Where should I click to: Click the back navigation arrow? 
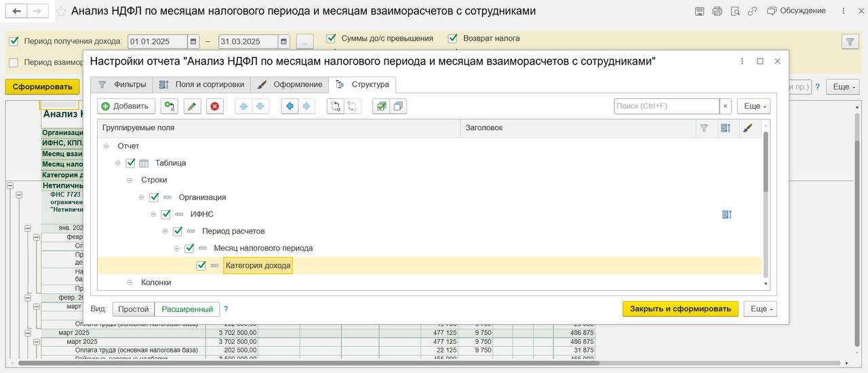tap(16, 11)
